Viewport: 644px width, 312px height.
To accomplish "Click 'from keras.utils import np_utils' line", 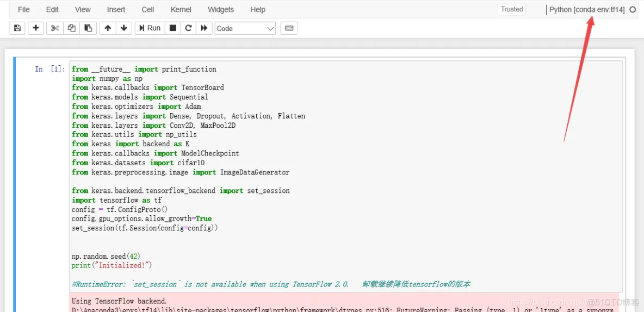I will click(134, 134).
